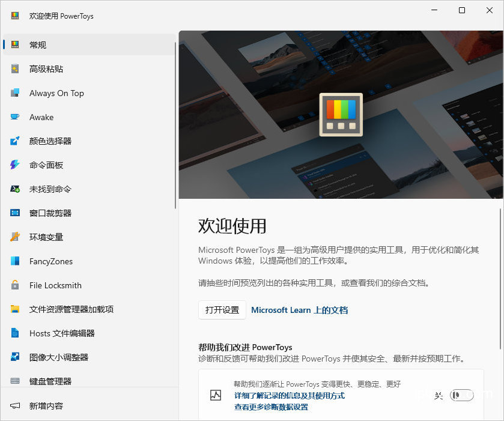Click the diagnostics chart icon
The height and width of the screenshot is (421, 504).
pos(216,395)
